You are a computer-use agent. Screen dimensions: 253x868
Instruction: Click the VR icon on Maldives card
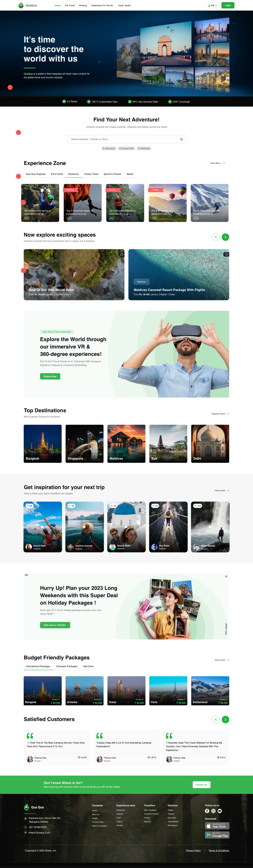(x=226, y=254)
